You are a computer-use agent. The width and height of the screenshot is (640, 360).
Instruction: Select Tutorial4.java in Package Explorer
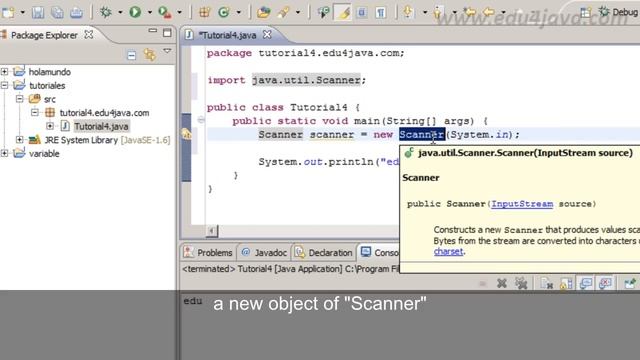click(x=101, y=127)
